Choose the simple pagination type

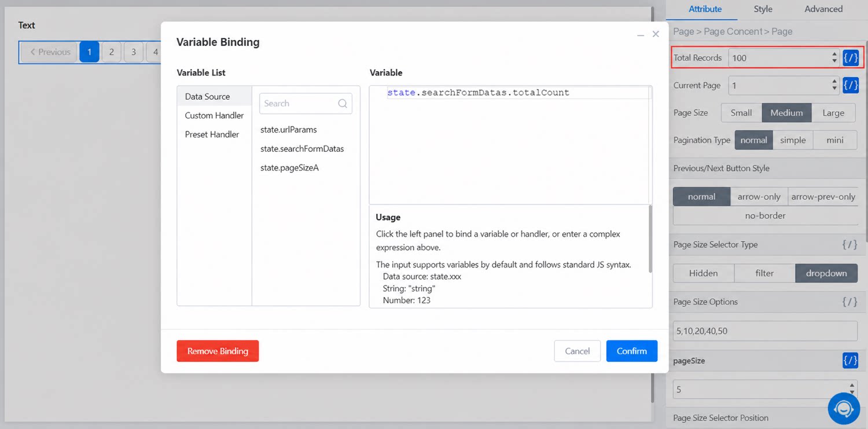point(793,140)
